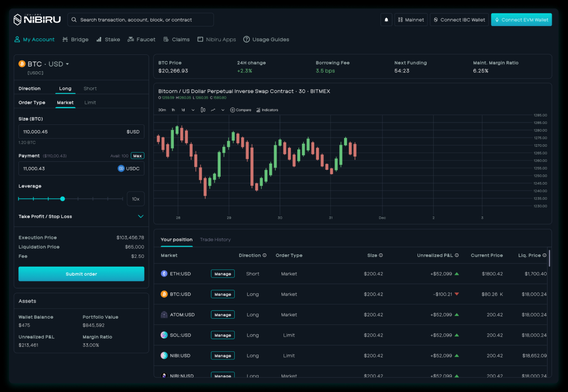The height and width of the screenshot is (392, 568).
Task: Switch direction to Short
Action: tap(90, 88)
